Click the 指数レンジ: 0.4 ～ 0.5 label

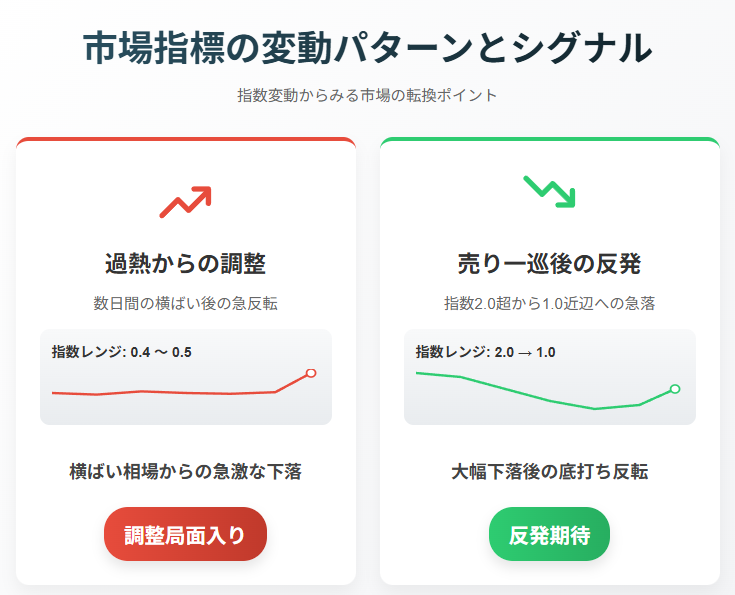tap(122, 352)
